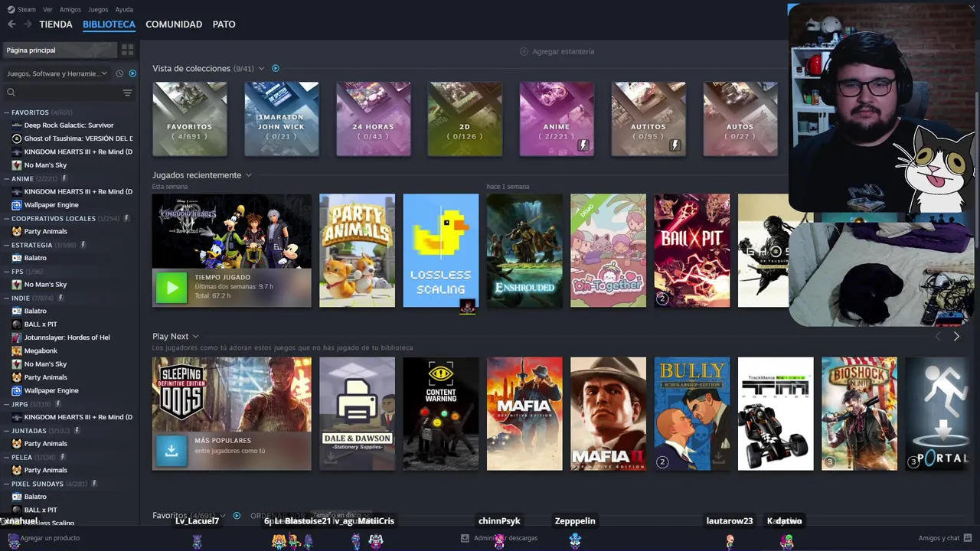Open the PATO profile tab
Viewport: 980px width, 551px height.
(224, 24)
